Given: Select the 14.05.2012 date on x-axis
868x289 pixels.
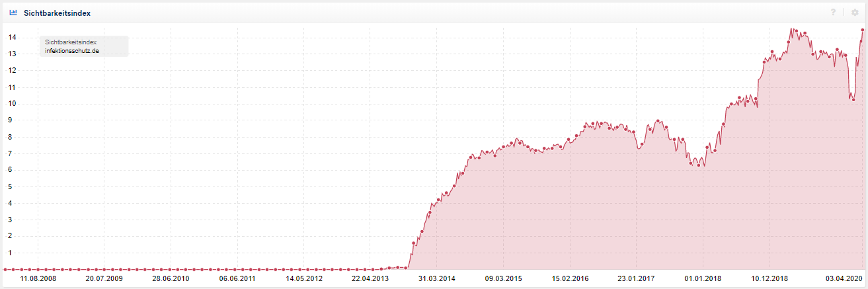Looking at the screenshot, I should pos(303,279).
